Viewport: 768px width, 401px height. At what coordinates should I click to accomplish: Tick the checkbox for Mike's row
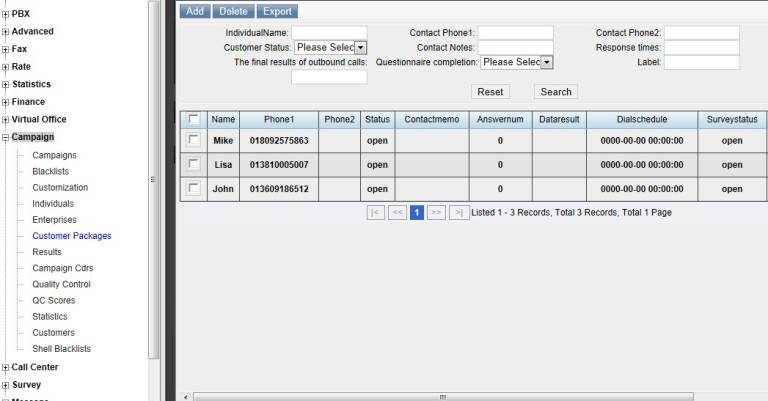point(194,140)
